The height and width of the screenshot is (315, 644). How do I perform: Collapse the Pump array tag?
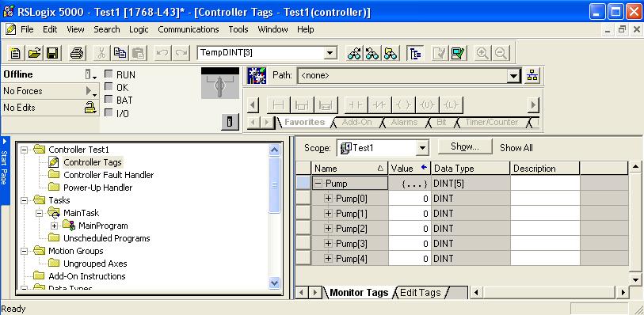318,184
